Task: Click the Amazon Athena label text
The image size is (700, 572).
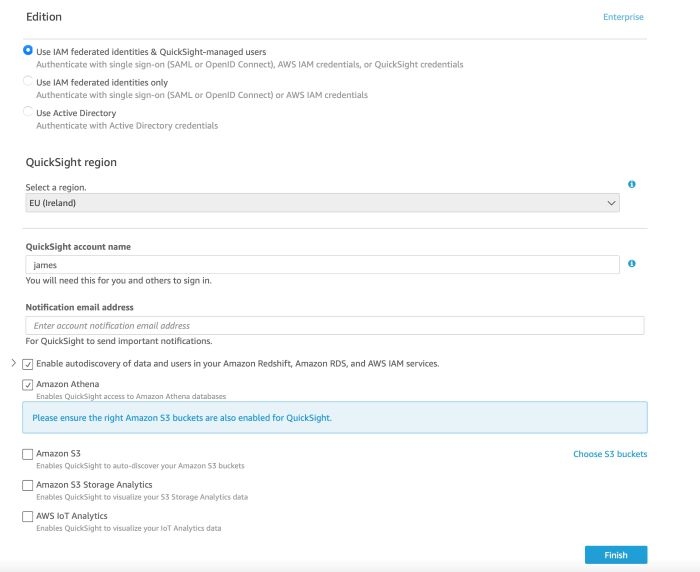Action: [68, 384]
